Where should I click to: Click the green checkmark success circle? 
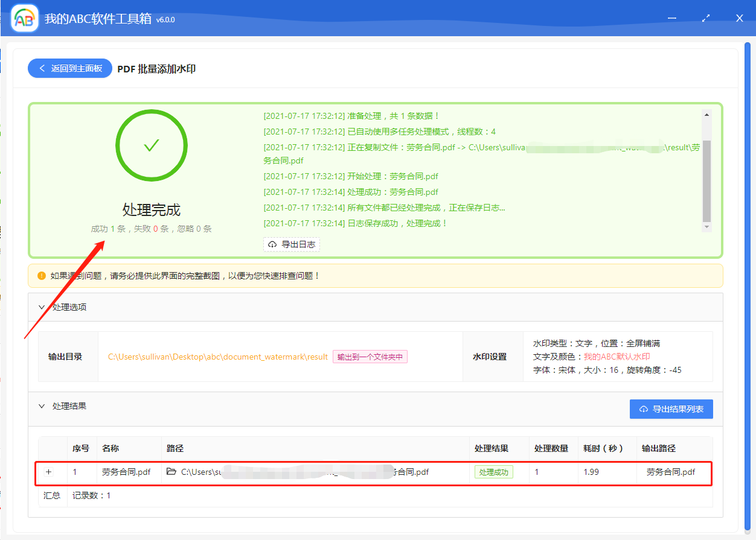pyautogui.click(x=151, y=145)
